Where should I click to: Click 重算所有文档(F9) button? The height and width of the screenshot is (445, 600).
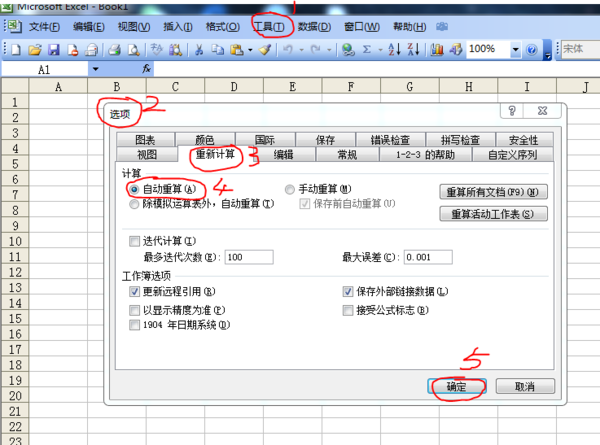494,192
